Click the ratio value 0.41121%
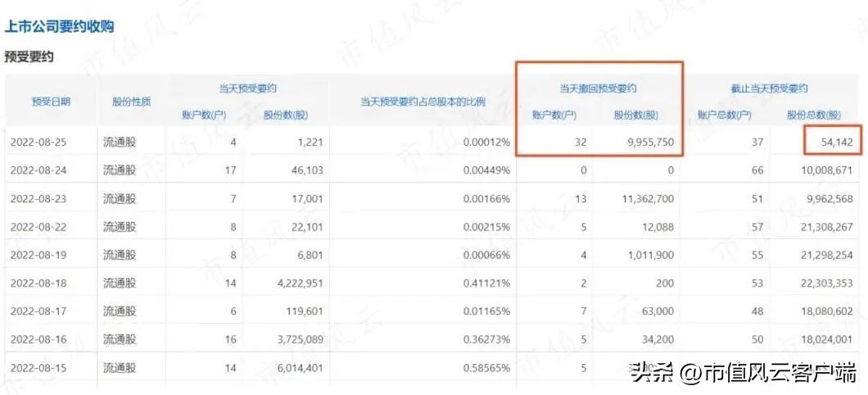 point(486,283)
